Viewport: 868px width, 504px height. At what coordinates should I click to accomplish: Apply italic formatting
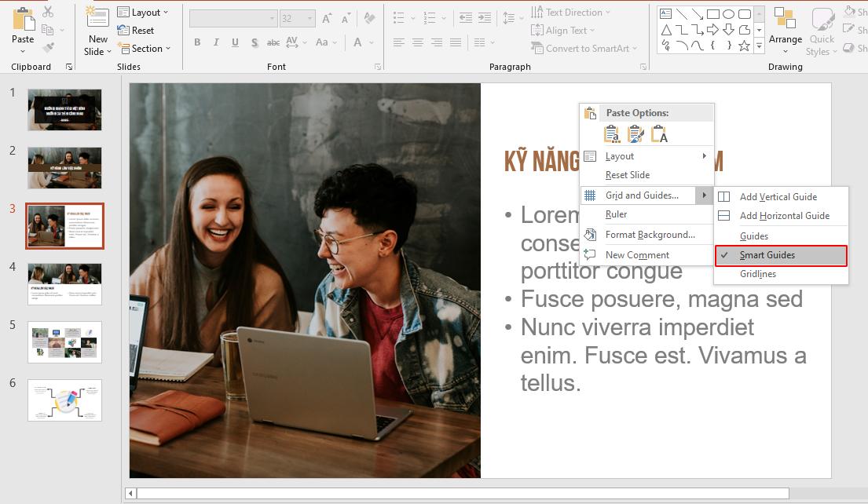(x=216, y=42)
